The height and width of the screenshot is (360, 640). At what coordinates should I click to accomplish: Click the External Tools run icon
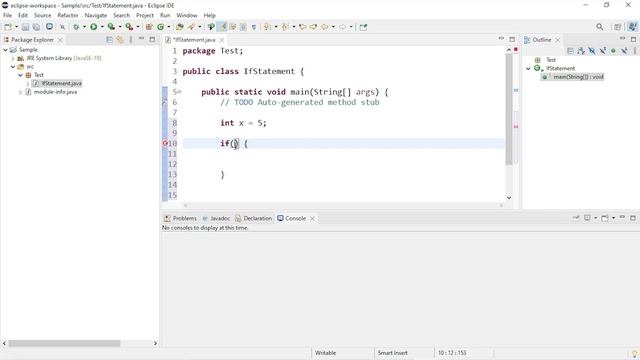[129, 27]
